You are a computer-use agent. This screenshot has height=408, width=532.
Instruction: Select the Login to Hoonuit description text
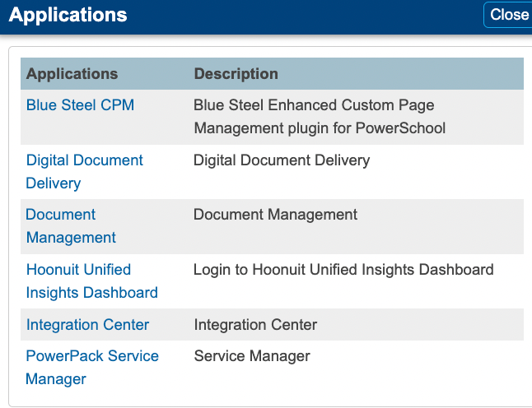coord(343,270)
